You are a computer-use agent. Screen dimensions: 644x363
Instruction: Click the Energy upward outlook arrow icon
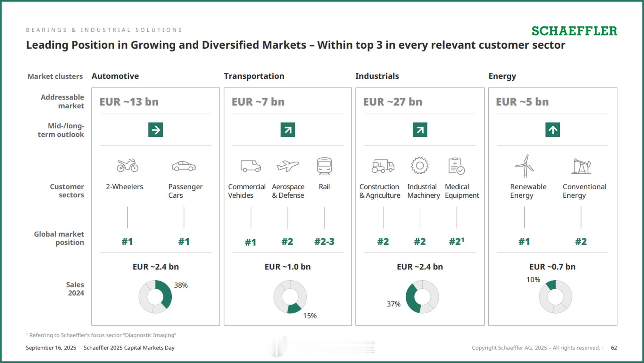coord(552,130)
